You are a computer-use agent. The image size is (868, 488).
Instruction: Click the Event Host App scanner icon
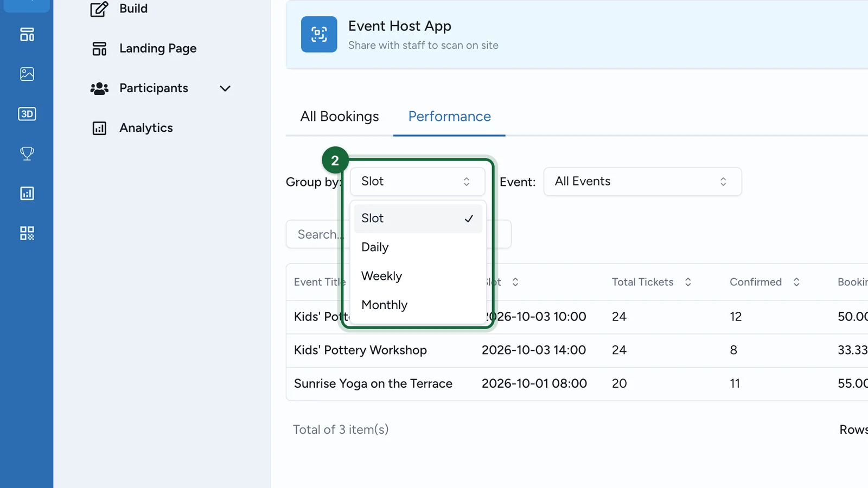(x=319, y=34)
